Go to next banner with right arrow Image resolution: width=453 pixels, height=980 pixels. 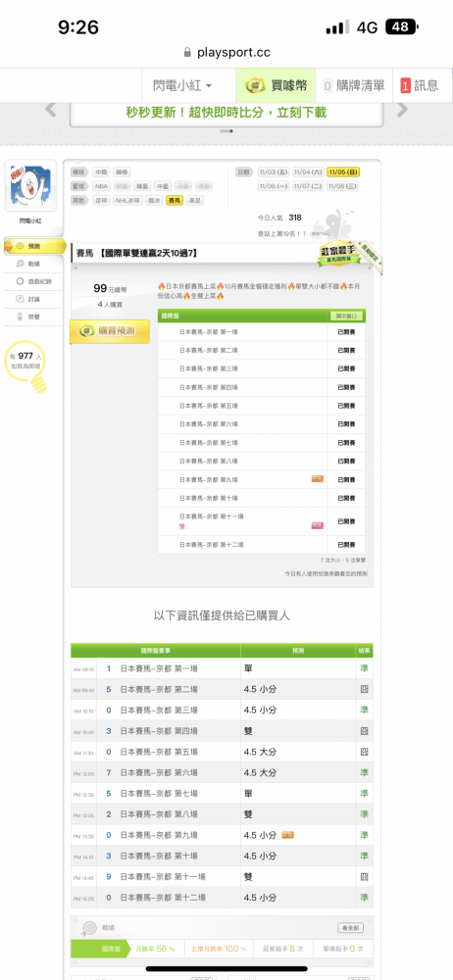[x=402, y=110]
